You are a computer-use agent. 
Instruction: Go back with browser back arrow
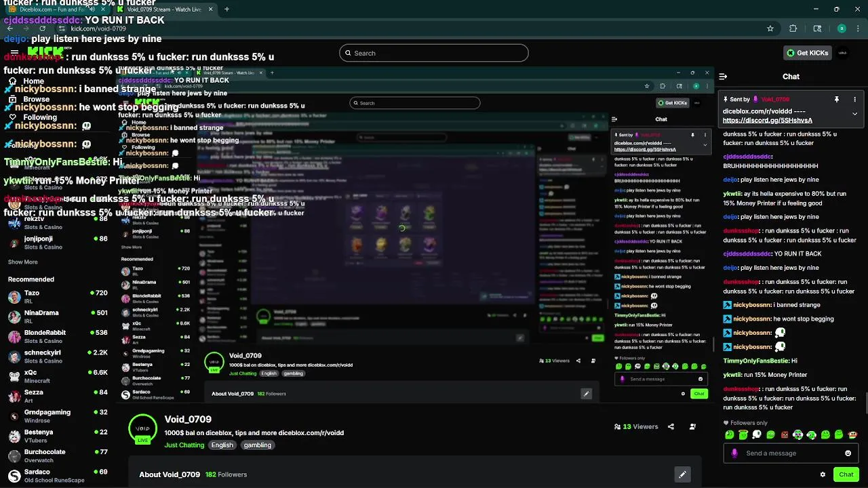tap(9, 28)
